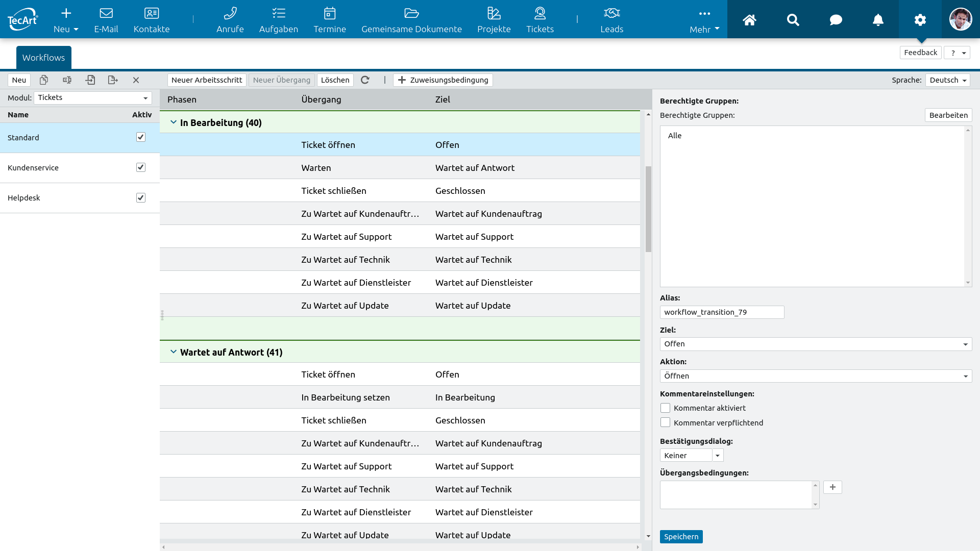This screenshot has height=551, width=980.
Task: Open the Projekte navigation item
Action: point(494,20)
